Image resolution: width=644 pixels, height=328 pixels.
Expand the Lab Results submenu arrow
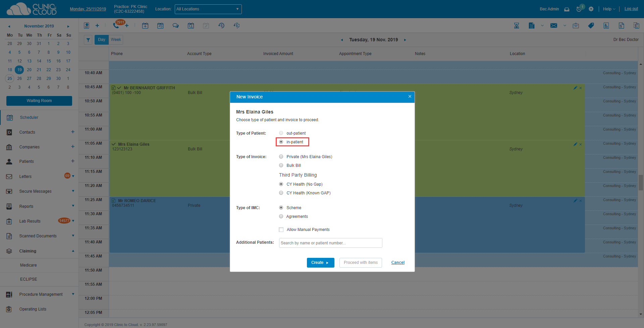[73, 221]
